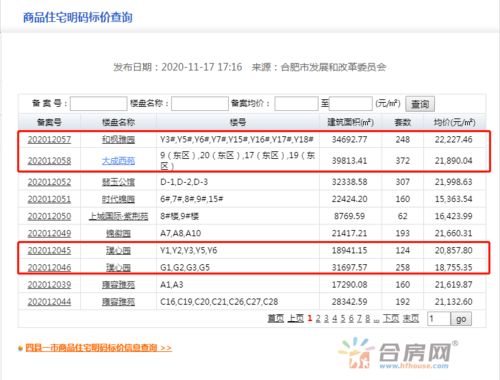
Task: Select building cell G1,G2,G3,G5
Action: coord(185,267)
